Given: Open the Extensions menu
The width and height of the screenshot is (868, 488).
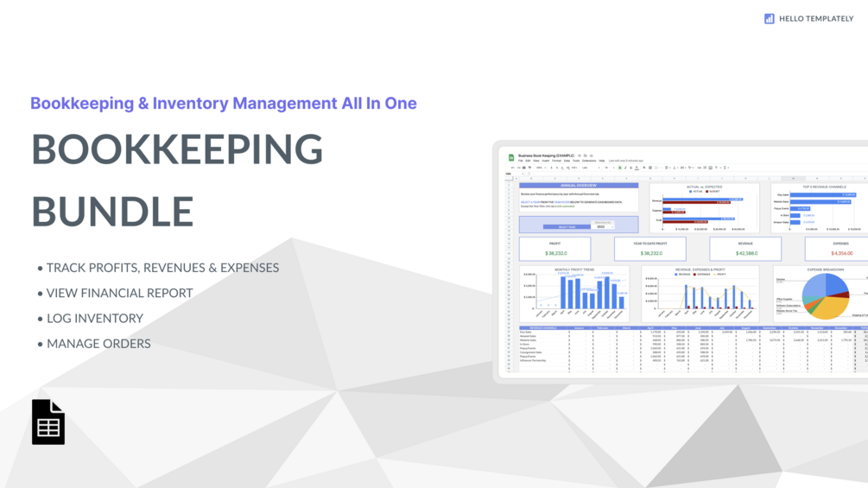Looking at the screenshot, I should pos(589,161).
